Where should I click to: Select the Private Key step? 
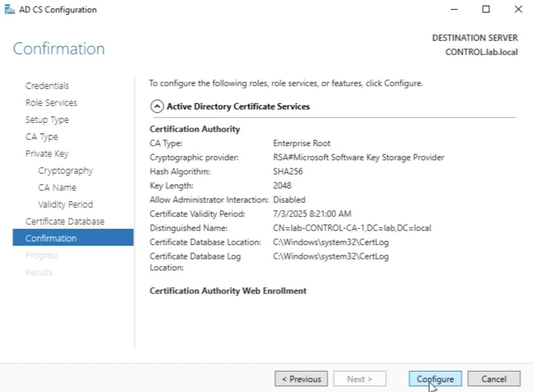pyautogui.click(x=47, y=154)
